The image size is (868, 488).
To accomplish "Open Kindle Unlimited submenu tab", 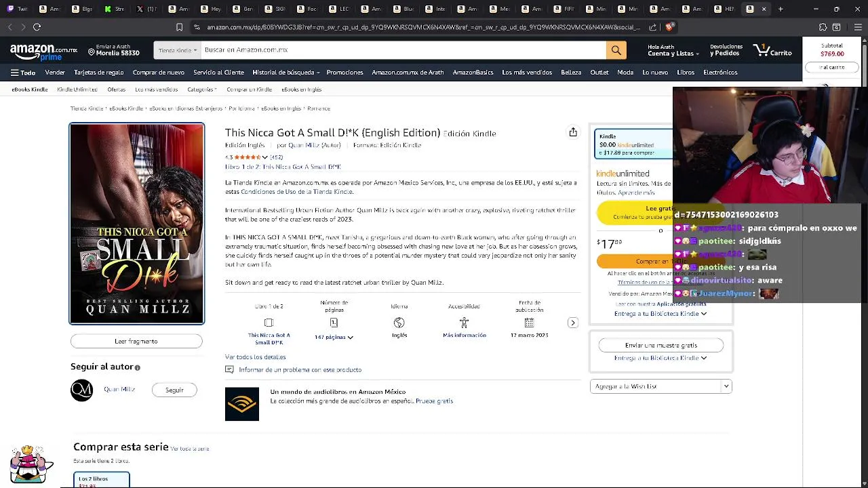I will click(77, 89).
